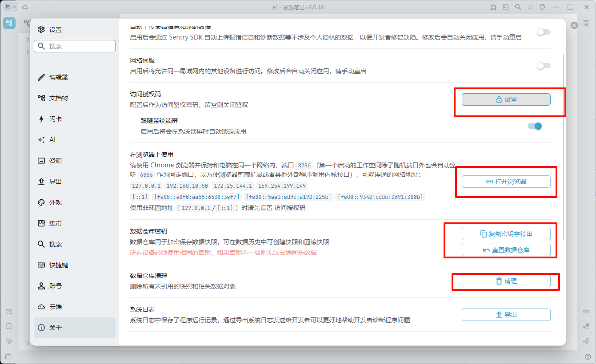596x364 pixels.
Task: Open 云端 settings section
Action: click(75, 307)
